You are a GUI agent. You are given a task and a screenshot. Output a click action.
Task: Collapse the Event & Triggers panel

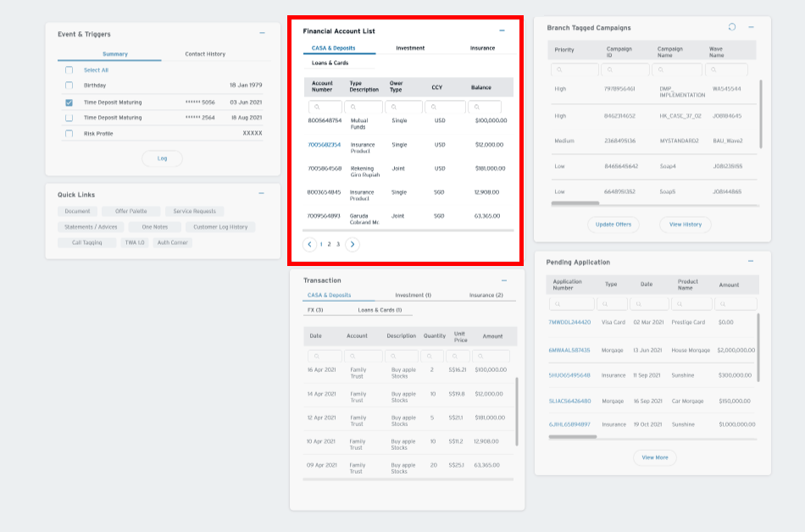pos(262,33)
